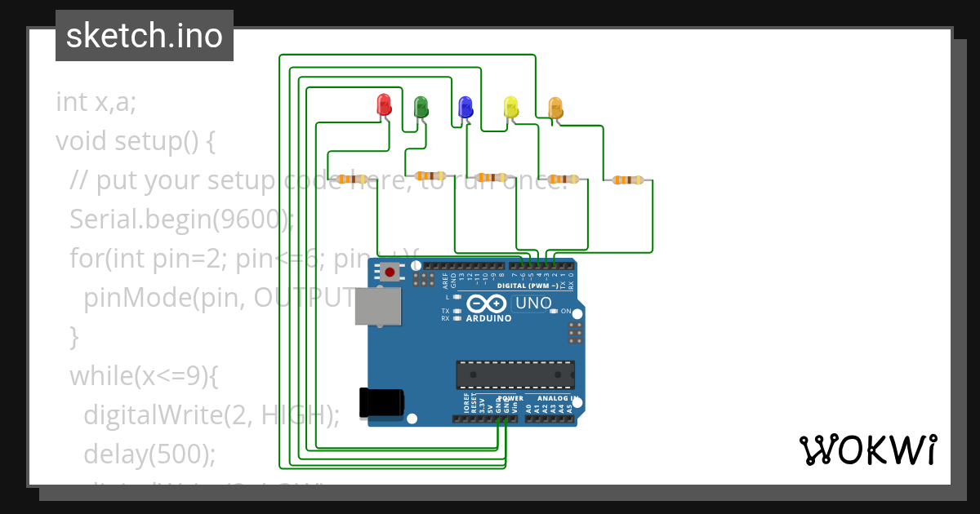Select the blue LED component

click(464, 106)
